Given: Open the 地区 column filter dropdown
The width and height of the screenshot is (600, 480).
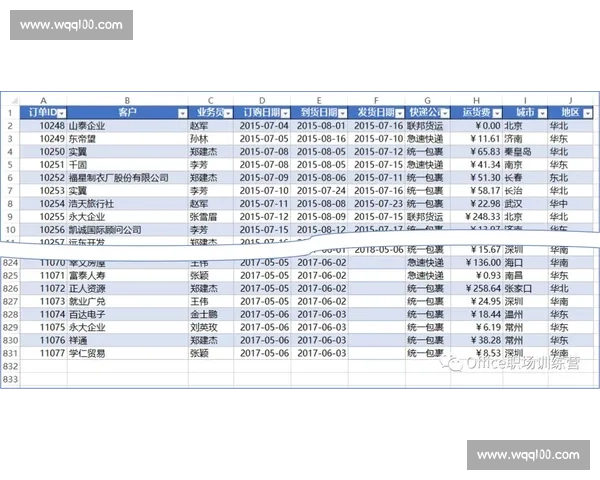Looking at the screenshot, I should pyautogui.click(x=588, y=113).
